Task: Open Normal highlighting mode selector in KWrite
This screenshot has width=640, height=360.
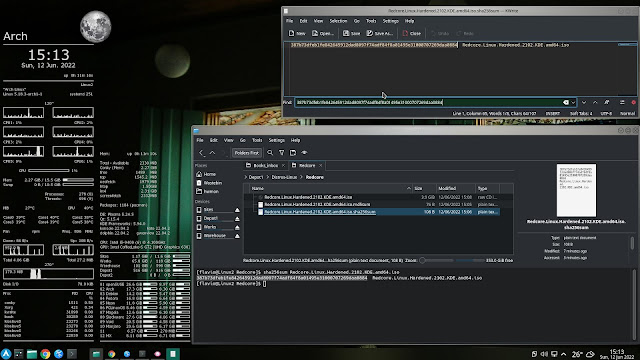Action: click(627, 113)
